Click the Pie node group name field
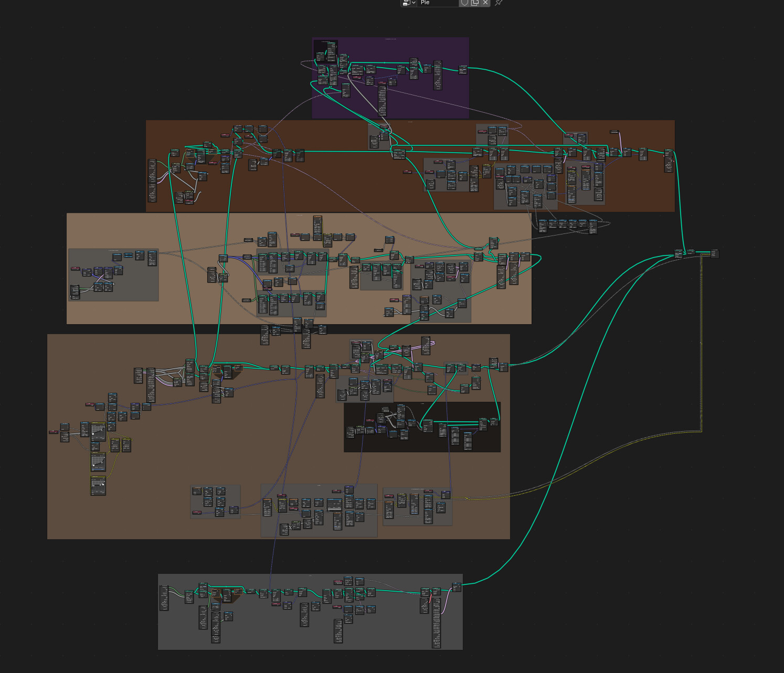The image size is (784, 673). coord(438,3)
